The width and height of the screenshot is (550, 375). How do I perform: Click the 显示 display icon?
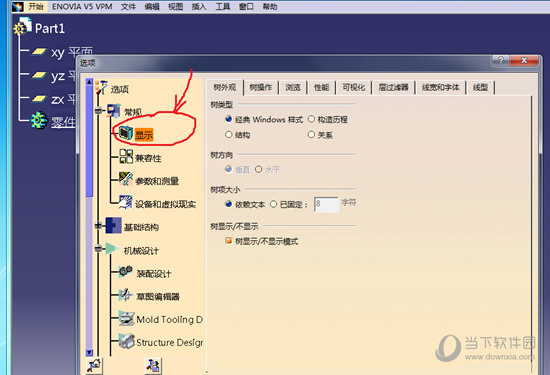pyautogui.click(x=126, y=133)
